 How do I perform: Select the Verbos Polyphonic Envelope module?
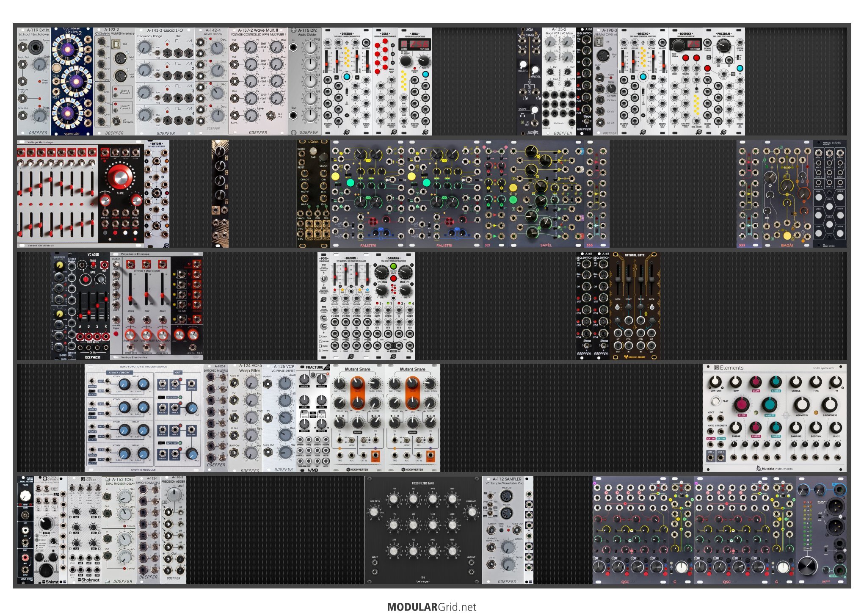pyautogui.click(x=157, y=306)
